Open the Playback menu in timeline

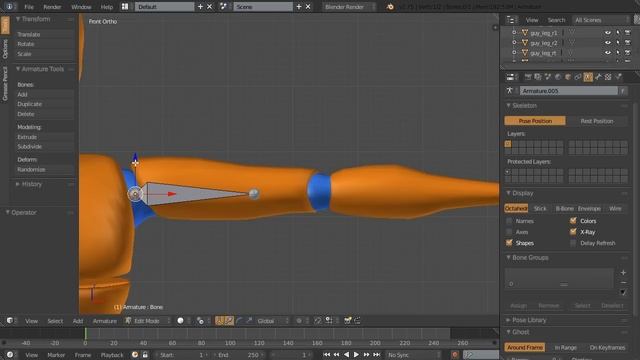pyautogui.click(x=112, y=355)
